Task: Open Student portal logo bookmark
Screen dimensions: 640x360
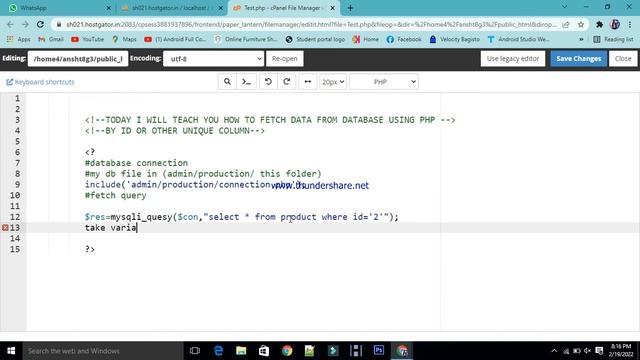Action: tap(315, 39)
